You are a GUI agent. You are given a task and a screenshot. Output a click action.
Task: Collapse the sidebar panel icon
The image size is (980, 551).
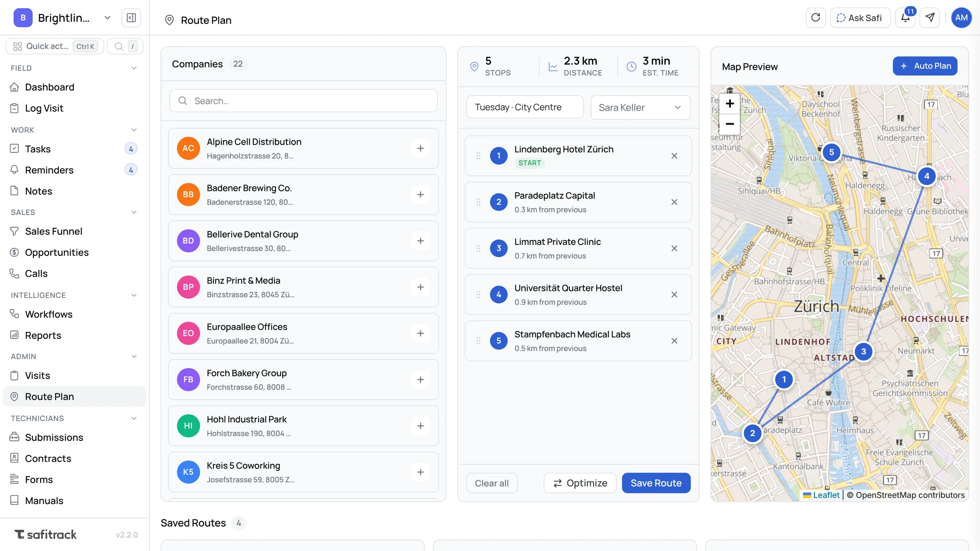(131, 18)
